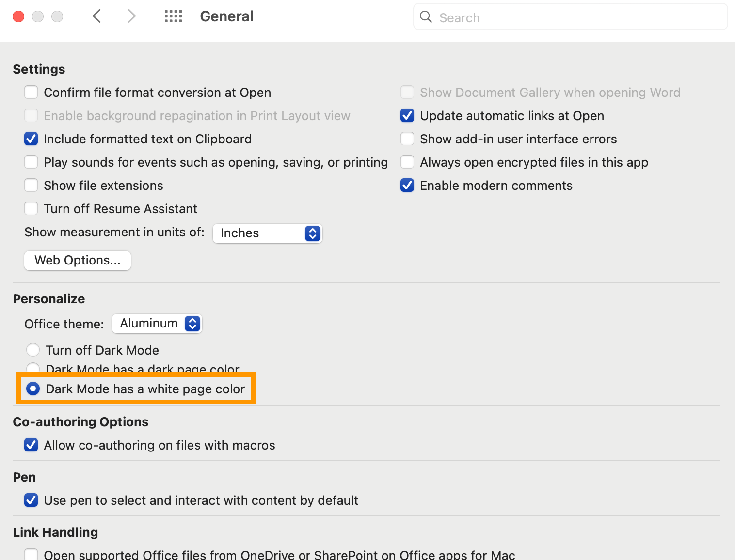Uncheck Update automatic links at Open
Viewport: 735px width, 560px height.
click(407, 116)
